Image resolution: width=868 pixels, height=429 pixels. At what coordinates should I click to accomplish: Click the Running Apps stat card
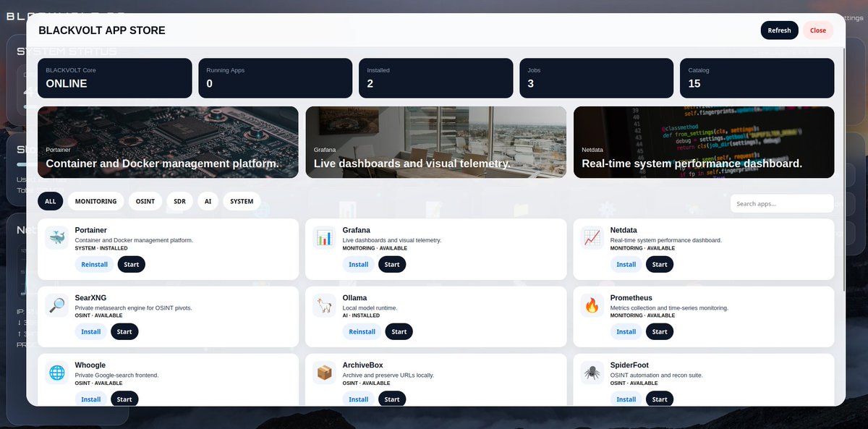point(276,78)
